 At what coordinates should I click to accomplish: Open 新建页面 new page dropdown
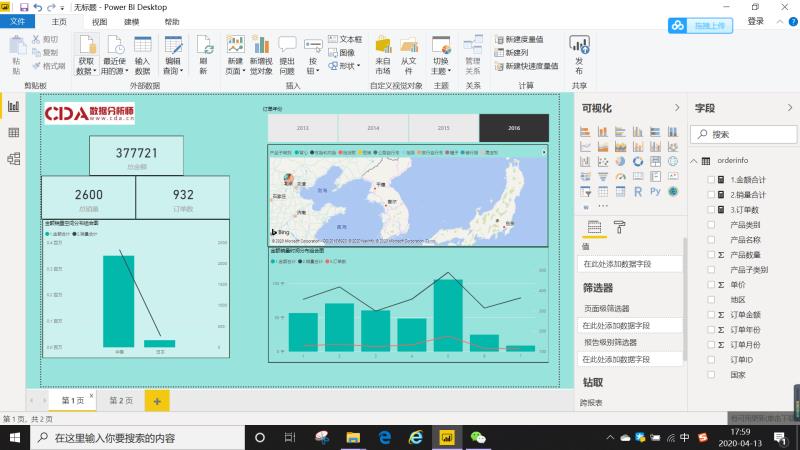pos(235,66)
